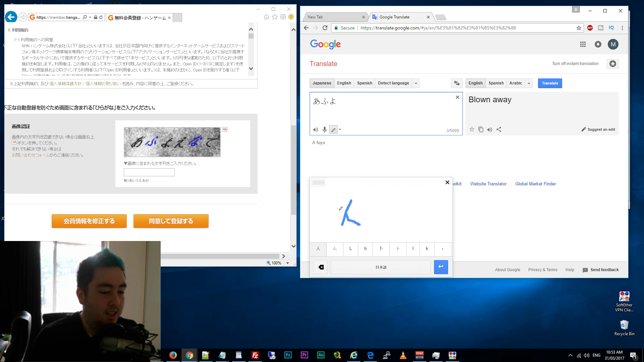Click the 会員情報を修正する button
The width and height of the screenshot is (644, 362).
pos(89,221)
